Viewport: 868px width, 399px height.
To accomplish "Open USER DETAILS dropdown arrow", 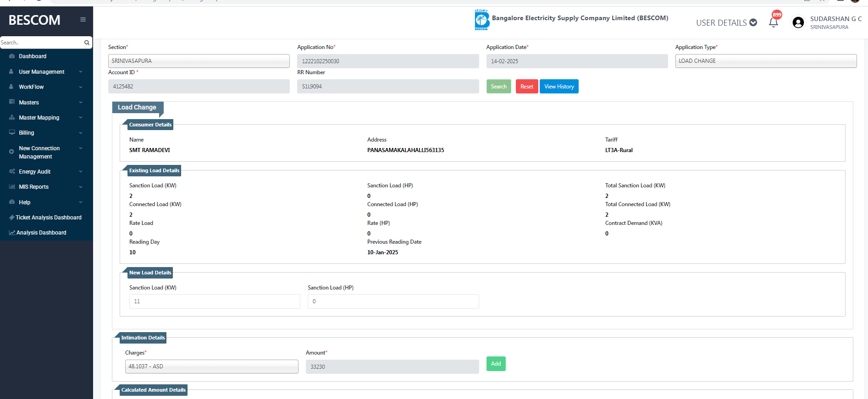I will click(x=753, y=22).
